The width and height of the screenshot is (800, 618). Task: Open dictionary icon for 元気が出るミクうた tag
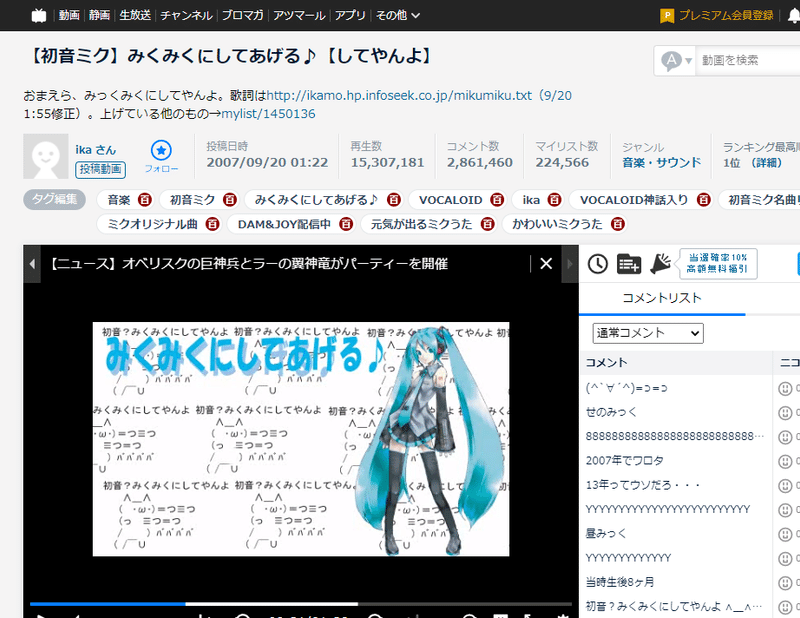[487, 224]
